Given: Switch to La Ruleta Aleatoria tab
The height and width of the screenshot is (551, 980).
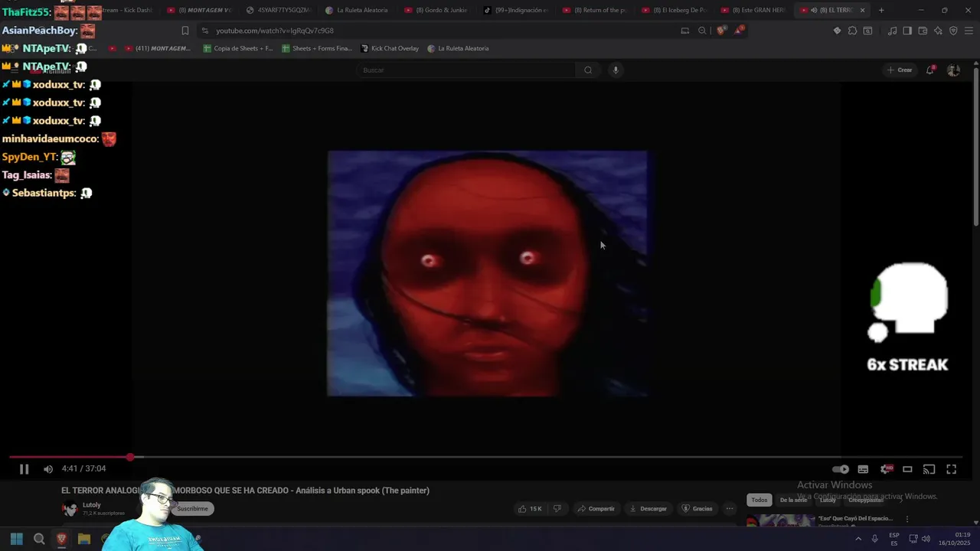Looking at the screenshot, I should (358, 10).
